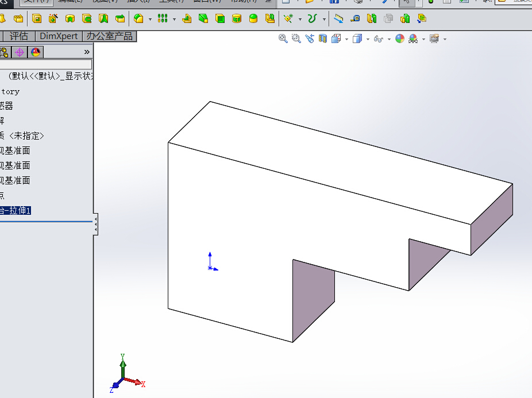Click Edit Appearance color ball icon
Image resolution: width=532 pixels, height=398 pixels.
tap(400, 38)
